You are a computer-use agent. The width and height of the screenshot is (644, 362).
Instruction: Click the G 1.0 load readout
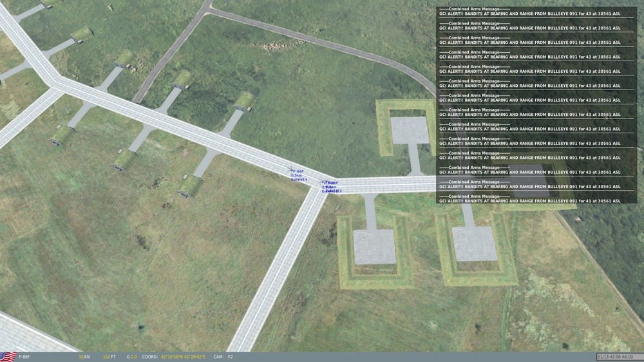click(132, 357)
